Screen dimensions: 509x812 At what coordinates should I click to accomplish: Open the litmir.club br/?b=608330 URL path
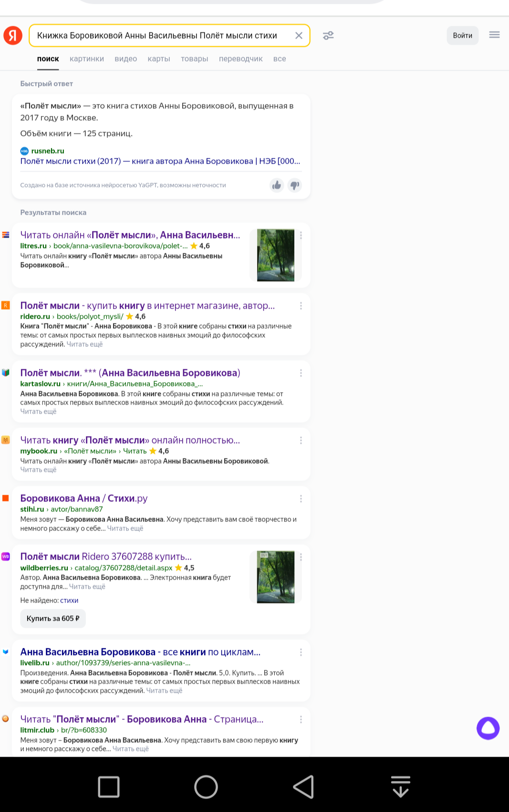coord(84,730)
